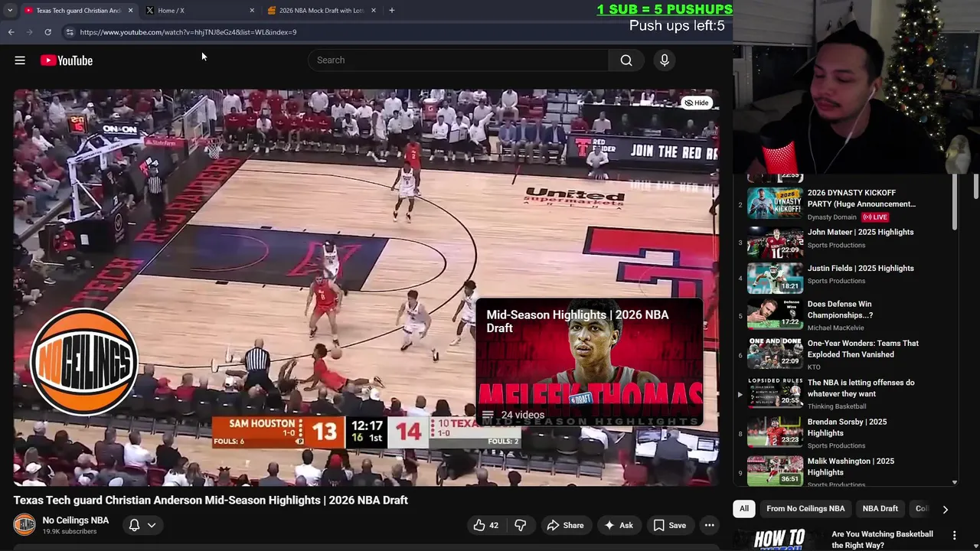
Task: Open more actions ellipsis under video
Action: pos(710,525)
